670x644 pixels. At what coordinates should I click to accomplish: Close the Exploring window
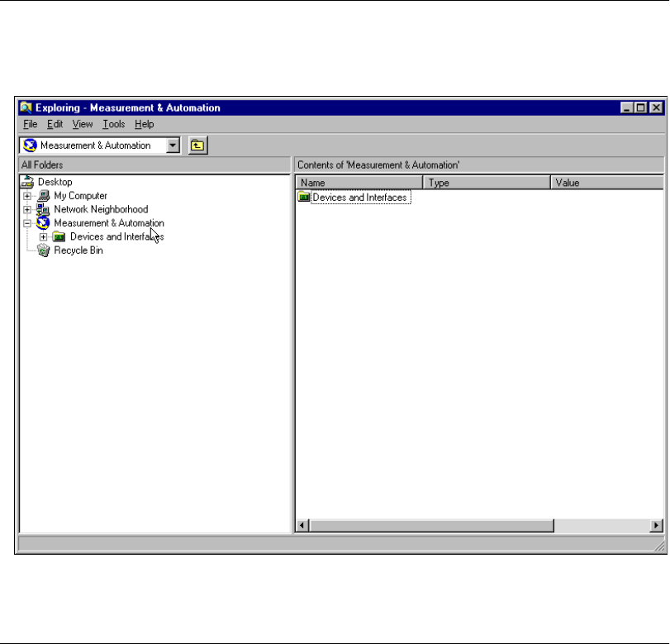coord(656,107)
